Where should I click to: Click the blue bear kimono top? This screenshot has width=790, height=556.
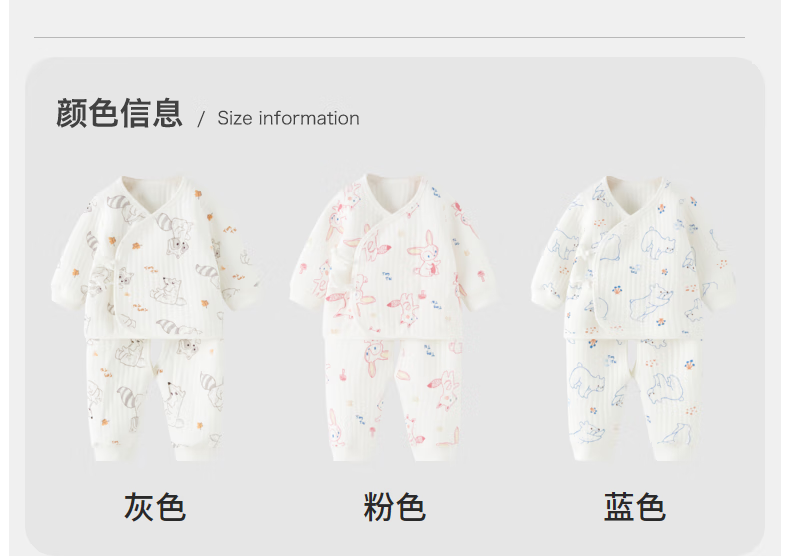pyautogui.click(x=634, y=257)
